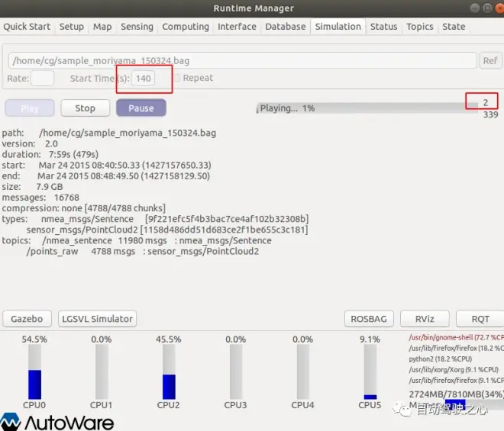Click the CPU5 usage bar
The width and height of the screenshot is (504, 431).
click(370, 371)
